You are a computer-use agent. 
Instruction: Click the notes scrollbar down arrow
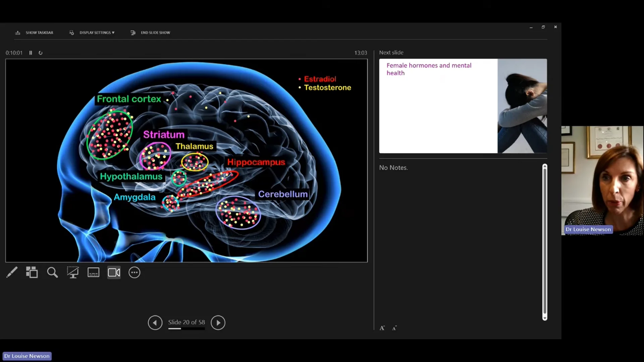tap(545, 318)
